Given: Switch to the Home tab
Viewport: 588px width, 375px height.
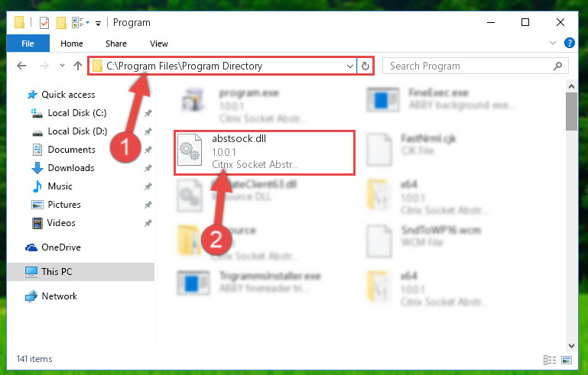Looking at the screenshot, I should tap(72, 44).
